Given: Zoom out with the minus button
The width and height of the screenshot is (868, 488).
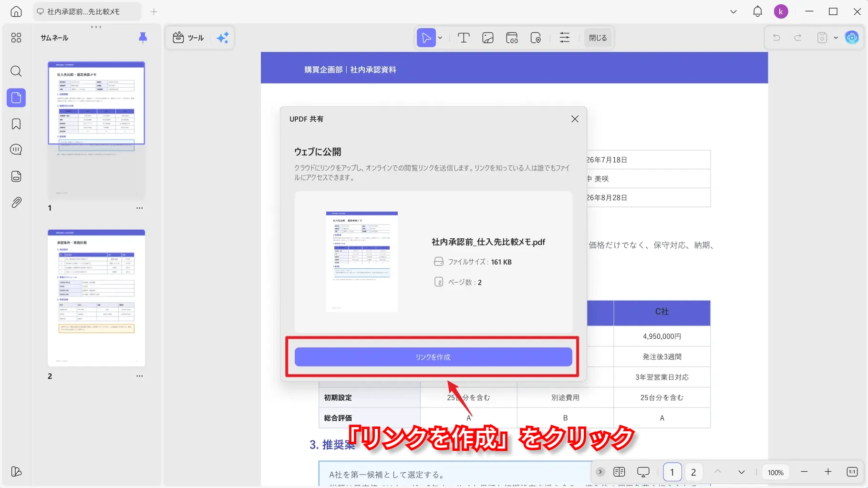Looking at the screenshot, I should point(804,472).
